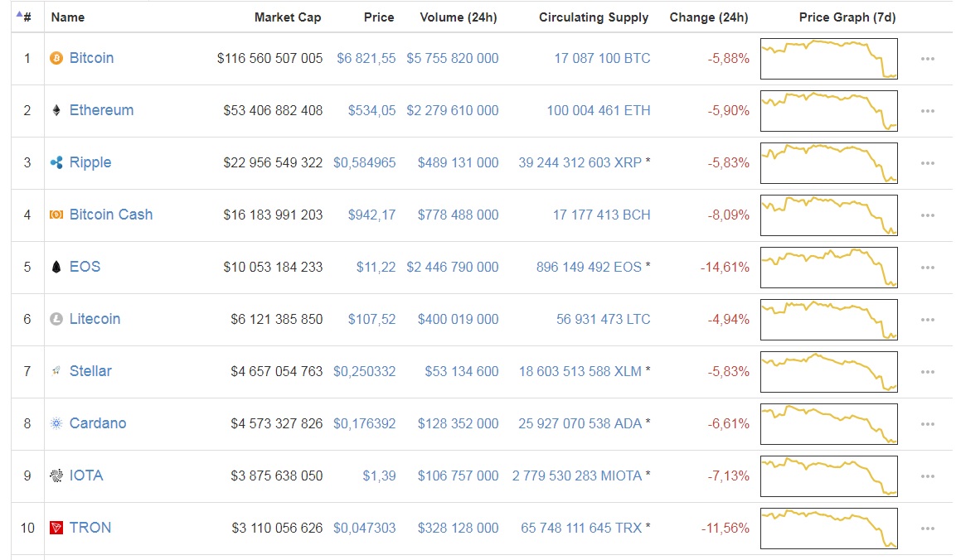Click the Litecoin logo icon
The height and width of the screenshot is (560, 956).
[x=56, y=319]
